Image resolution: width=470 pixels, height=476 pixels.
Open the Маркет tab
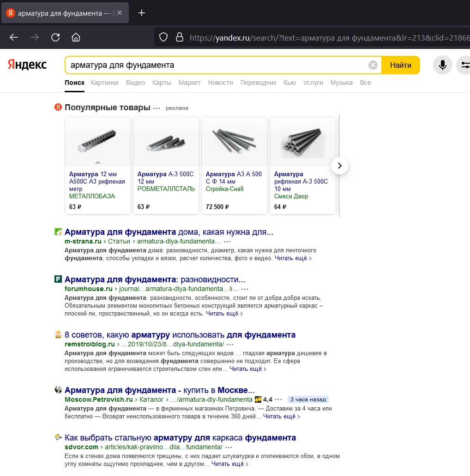tap(190, 83)
